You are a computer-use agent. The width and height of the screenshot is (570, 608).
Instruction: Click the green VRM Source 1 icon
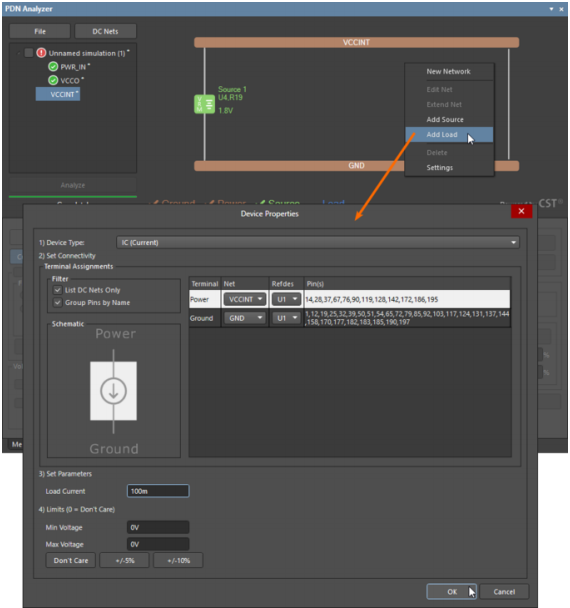click(204, 104)
